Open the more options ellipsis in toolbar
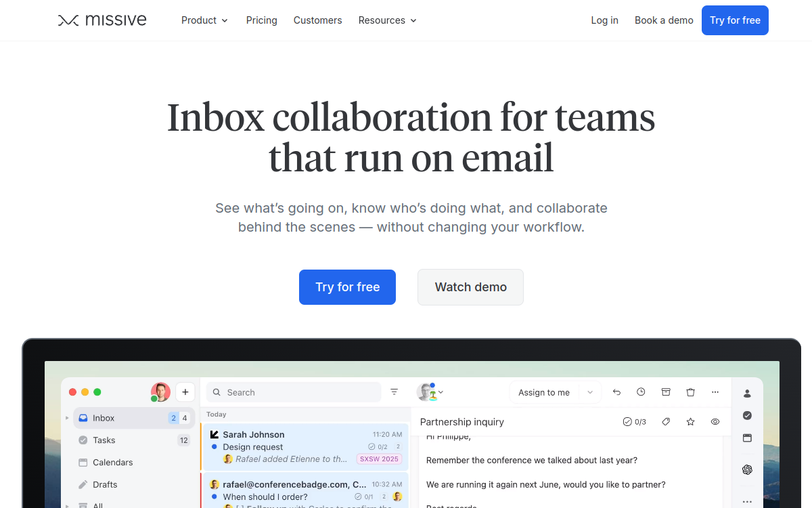Viewport: 812px width, 508px height. (715, 392)
